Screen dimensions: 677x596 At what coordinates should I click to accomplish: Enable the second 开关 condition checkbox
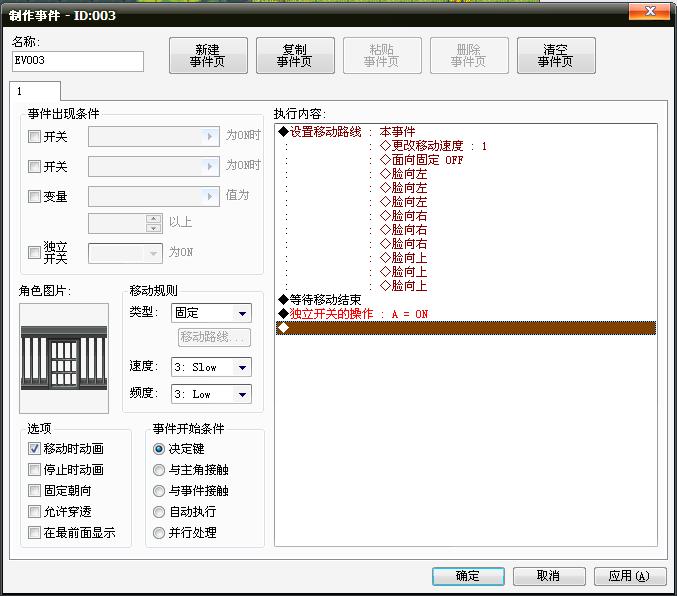[x=34, y=166]
